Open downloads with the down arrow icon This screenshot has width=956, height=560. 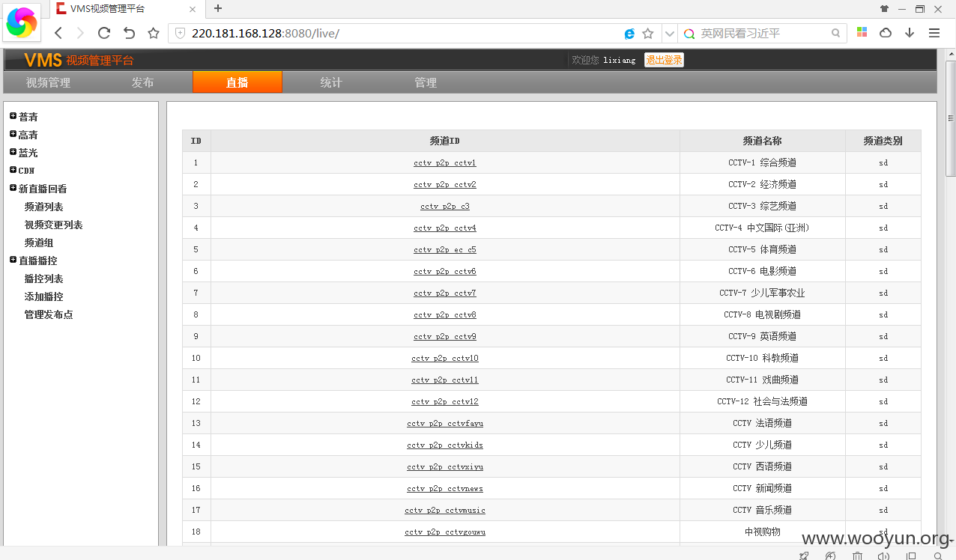coord(910,33)
